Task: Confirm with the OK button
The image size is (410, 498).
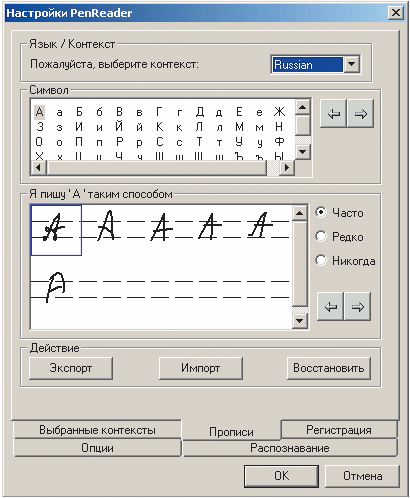Action: pyautogui.click(x=281, y=476)
